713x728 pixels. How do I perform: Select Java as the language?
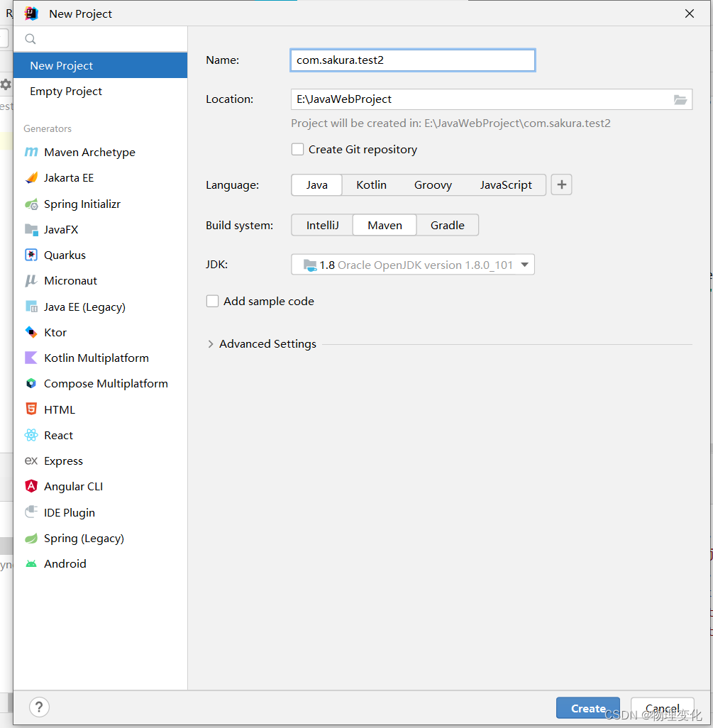(316, 184)
